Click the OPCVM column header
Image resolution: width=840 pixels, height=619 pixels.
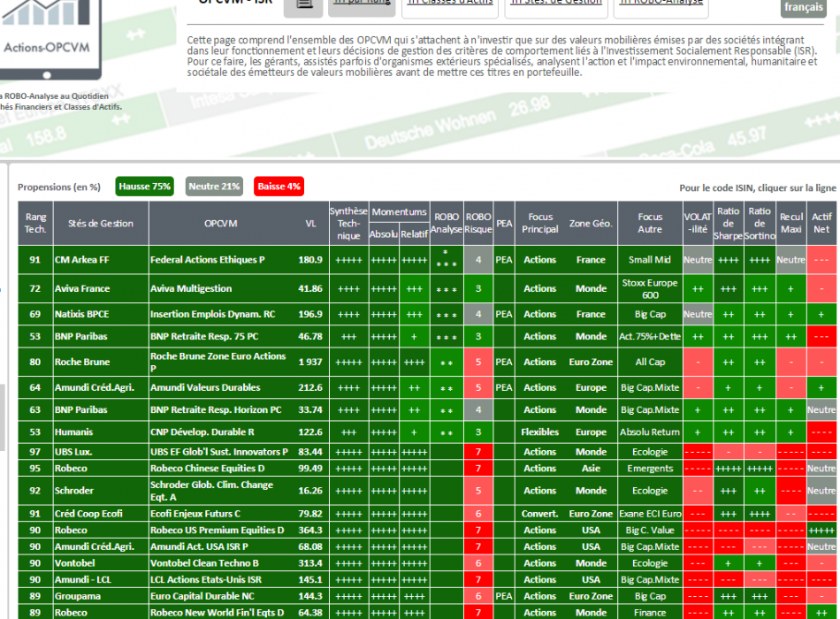pyautogui.click(x=221, y=223)
